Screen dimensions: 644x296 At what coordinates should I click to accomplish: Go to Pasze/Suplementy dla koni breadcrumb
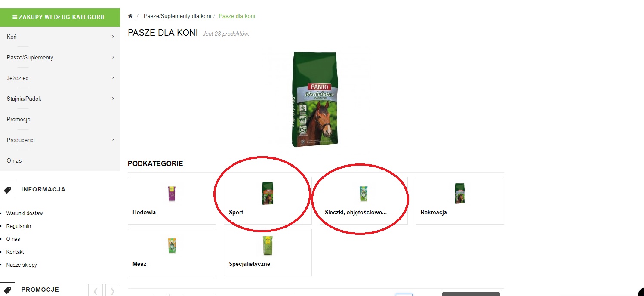coord(177,16)
